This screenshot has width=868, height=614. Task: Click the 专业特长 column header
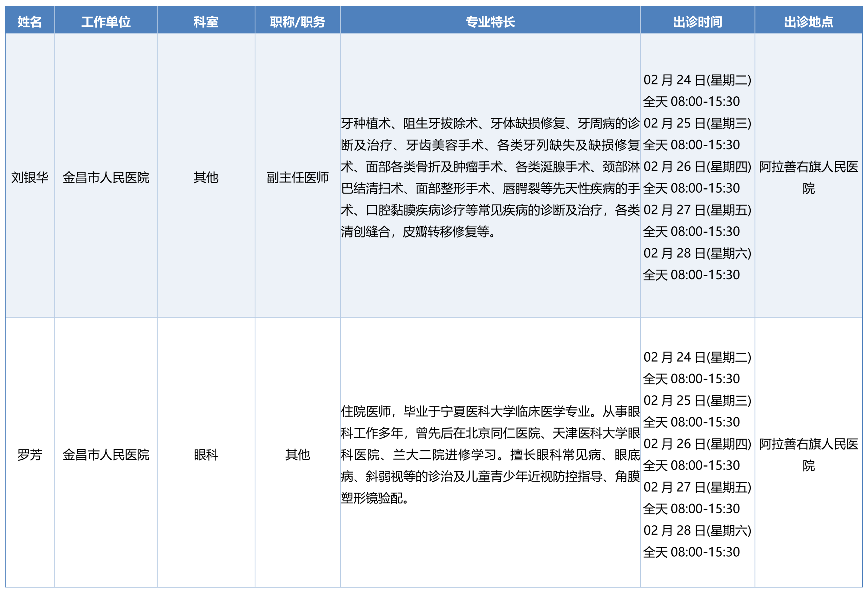pyautogui.click(x=490, y=22)
